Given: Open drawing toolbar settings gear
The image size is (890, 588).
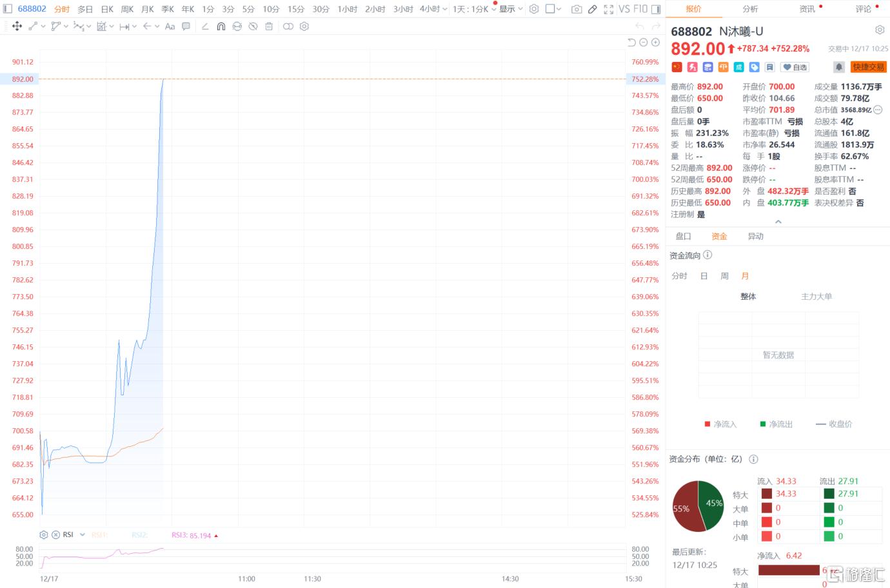Looking at the screenshot, I should click(x=304, y=26).
